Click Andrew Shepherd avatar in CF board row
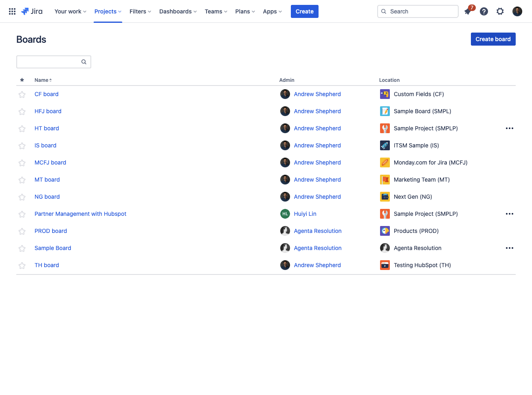Image resolution: width=532 pixels, height=395 pixels. tap(285, 94)
